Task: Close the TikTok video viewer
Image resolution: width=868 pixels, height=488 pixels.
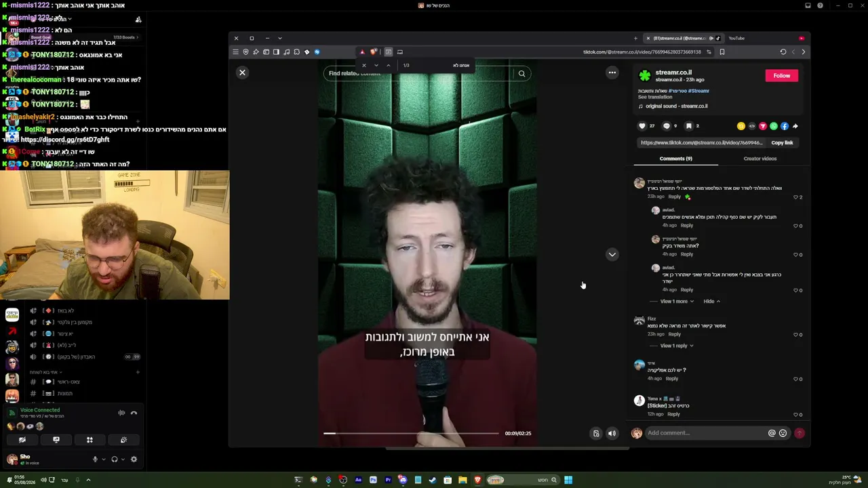Action: point(242,73)
